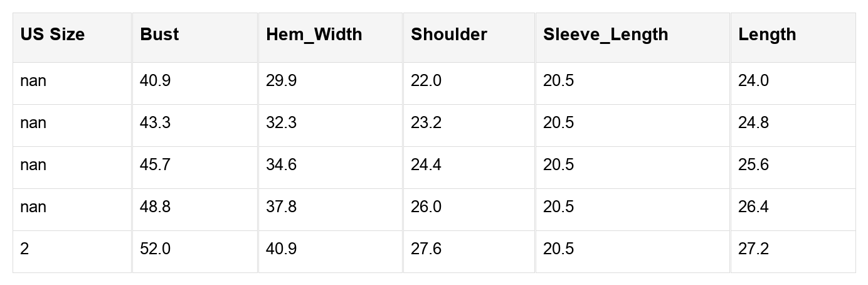Image resolution: width=868 pixels, height=285 pixels.
Task: Click the Hem_Width value 29.9
Action: pos(281,81)
